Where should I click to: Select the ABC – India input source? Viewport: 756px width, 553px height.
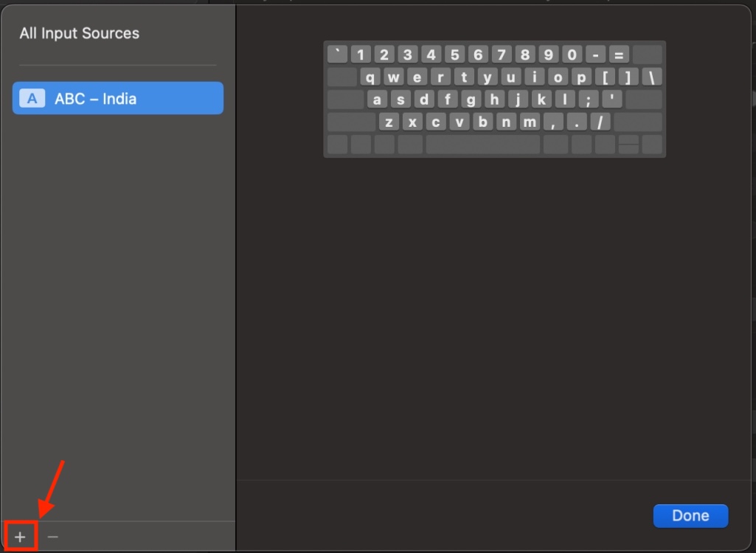pyautogui.click(x=118, y=98)
